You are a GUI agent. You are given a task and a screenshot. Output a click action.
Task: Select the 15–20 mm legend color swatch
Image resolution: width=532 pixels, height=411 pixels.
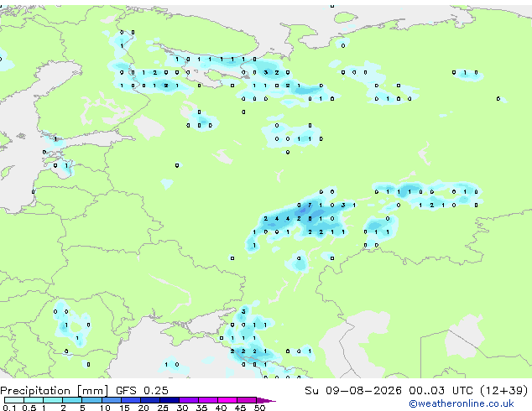(131, 400)
